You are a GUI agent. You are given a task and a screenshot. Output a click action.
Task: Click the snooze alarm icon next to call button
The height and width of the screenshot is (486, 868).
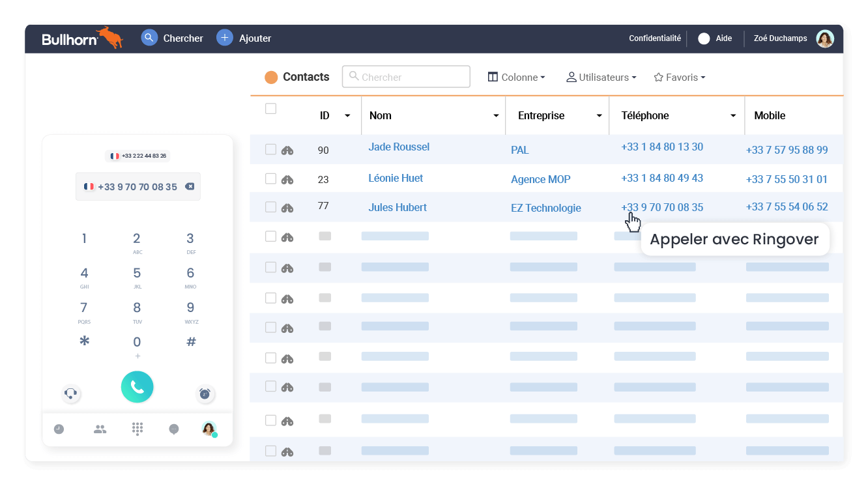click(204, 393)
